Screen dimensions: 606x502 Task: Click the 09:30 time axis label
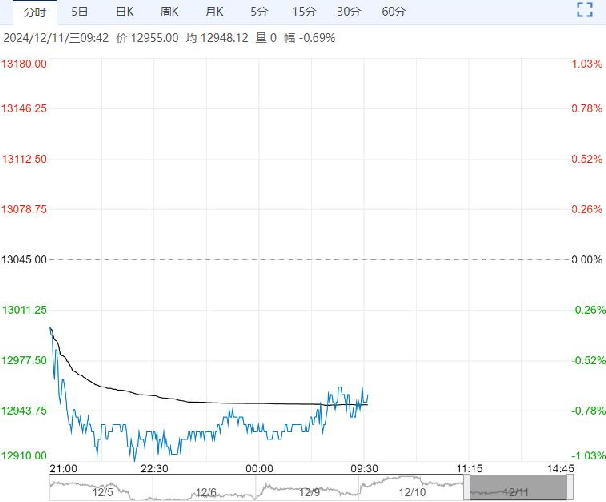pos(363,468)
